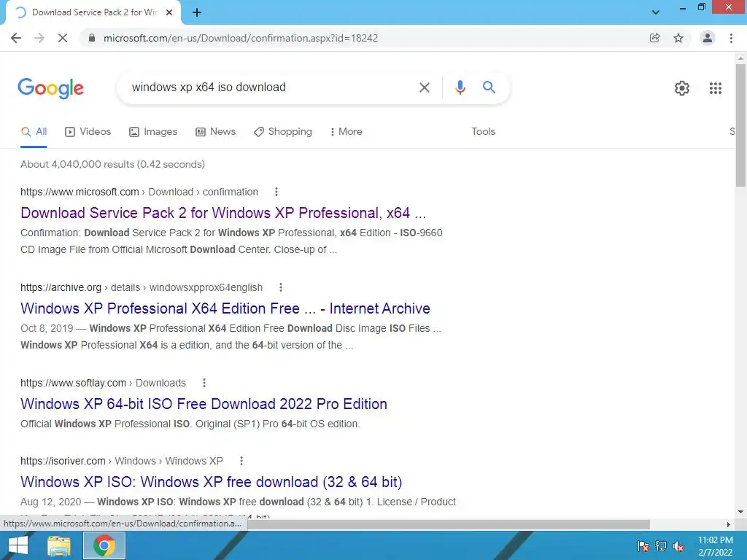Open Windows XP 64-bit ISO Free Download 2022 link
The image size is (747, 560).
(204, 404)
